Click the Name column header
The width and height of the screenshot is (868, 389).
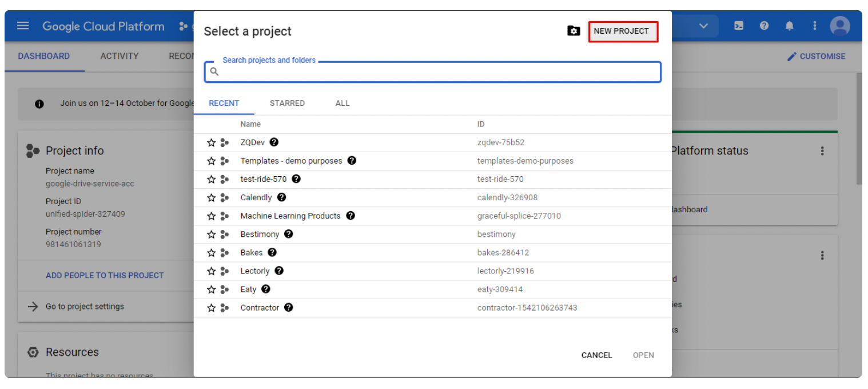coord(250,124)
